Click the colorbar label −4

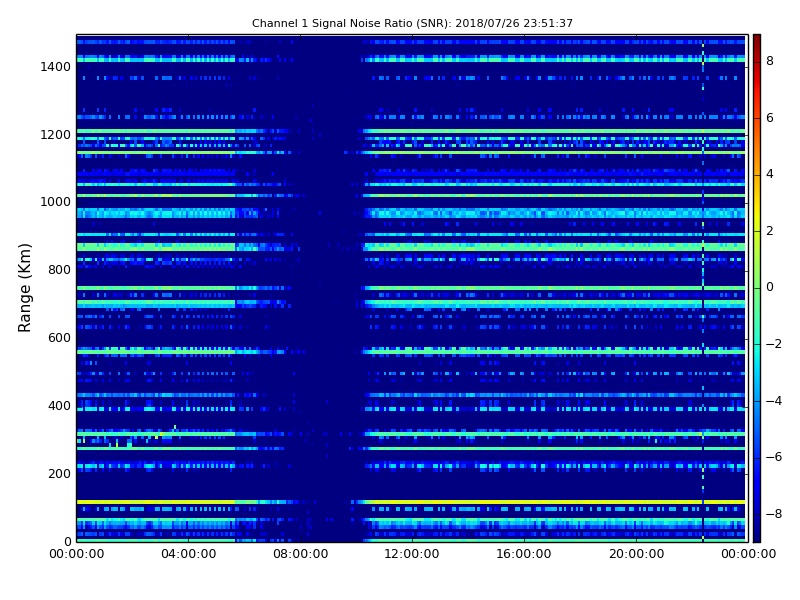pyautogui.click(x=774, y=401)
